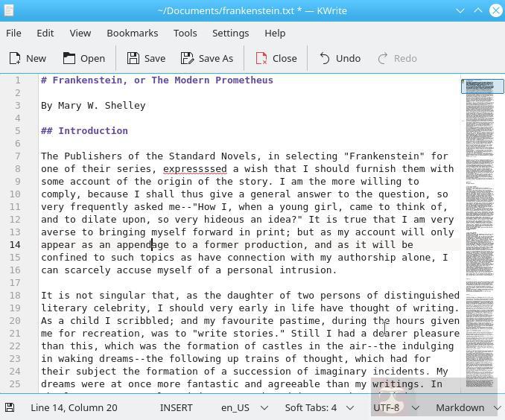
Task: Click the Line 14, Column 20 position indicator
Action: coord(74,407)
